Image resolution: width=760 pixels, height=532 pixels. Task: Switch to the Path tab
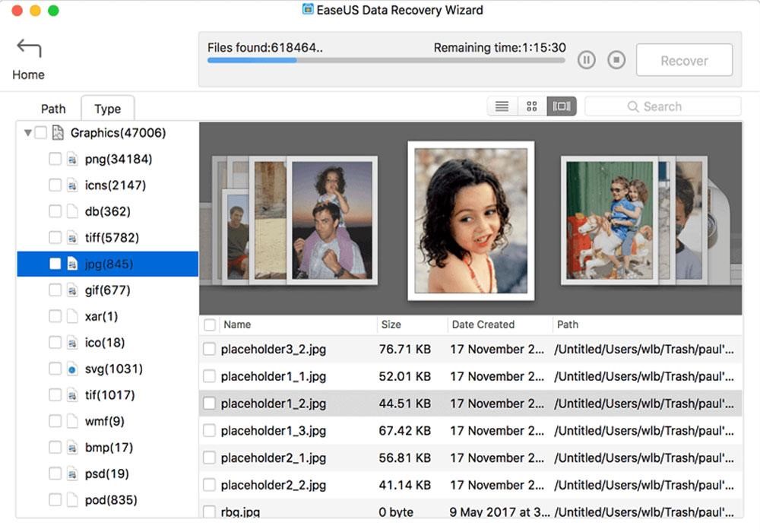[x=53, y=109]
